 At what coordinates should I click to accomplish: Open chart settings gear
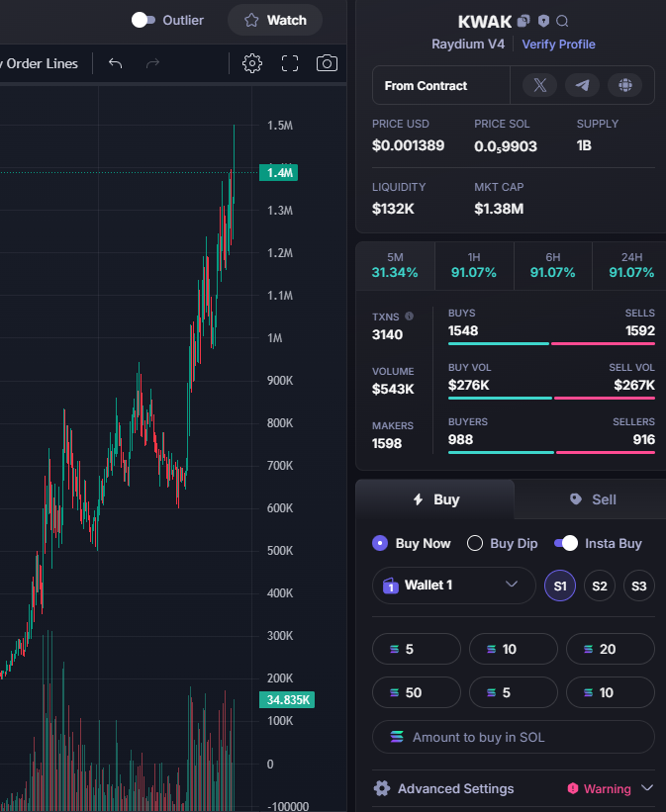click(252, 63)
